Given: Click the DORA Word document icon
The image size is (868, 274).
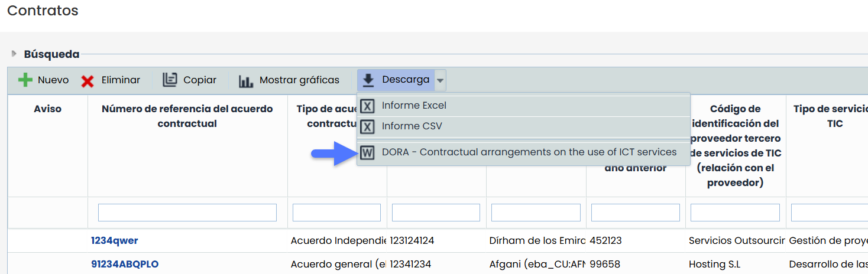Looking at the screenshot, I should click(368, 152).
